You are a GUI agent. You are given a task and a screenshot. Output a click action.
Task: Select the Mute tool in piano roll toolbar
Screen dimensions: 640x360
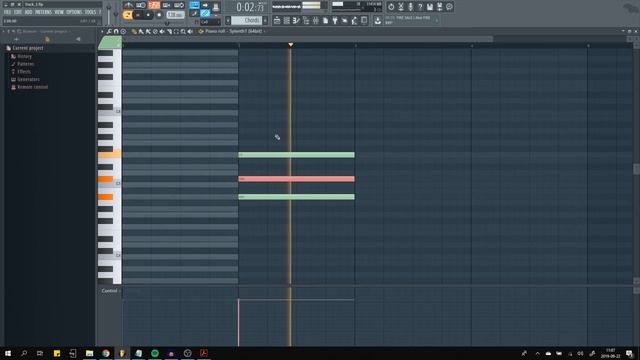tap(162, 31)
